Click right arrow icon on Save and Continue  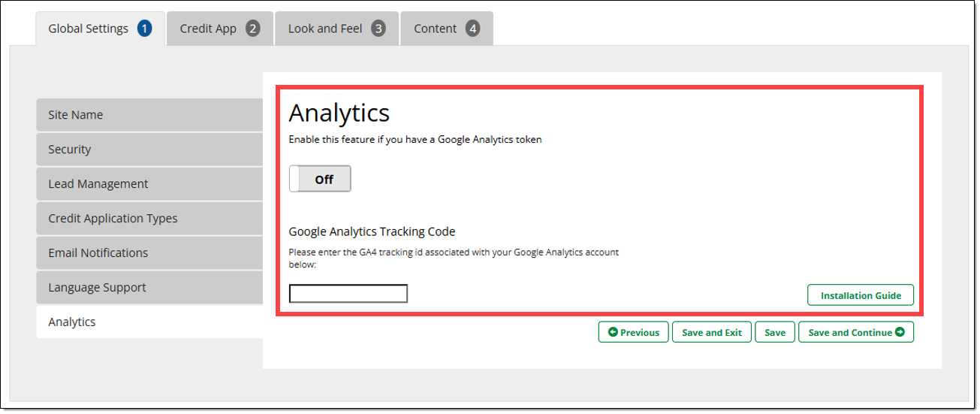click(900, 332)
